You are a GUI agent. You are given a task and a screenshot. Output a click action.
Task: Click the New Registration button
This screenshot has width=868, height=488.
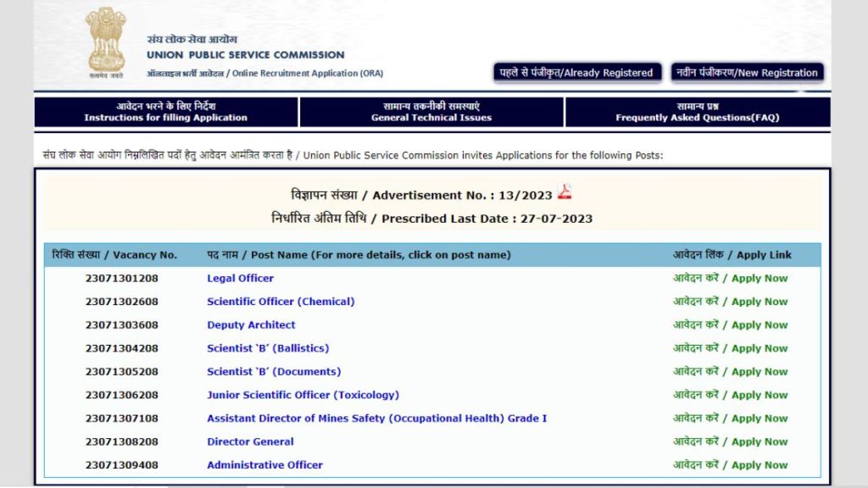click(748, 73)
